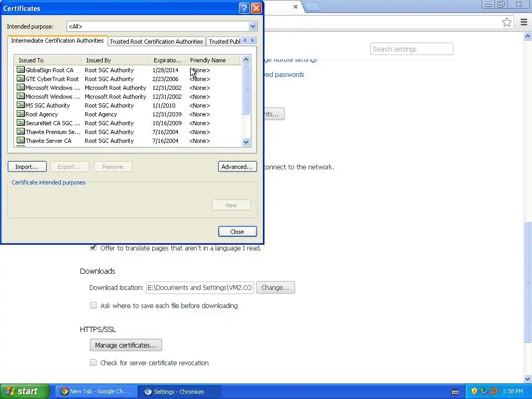Open the Advanced certificate options

click(x=237, y=167)
